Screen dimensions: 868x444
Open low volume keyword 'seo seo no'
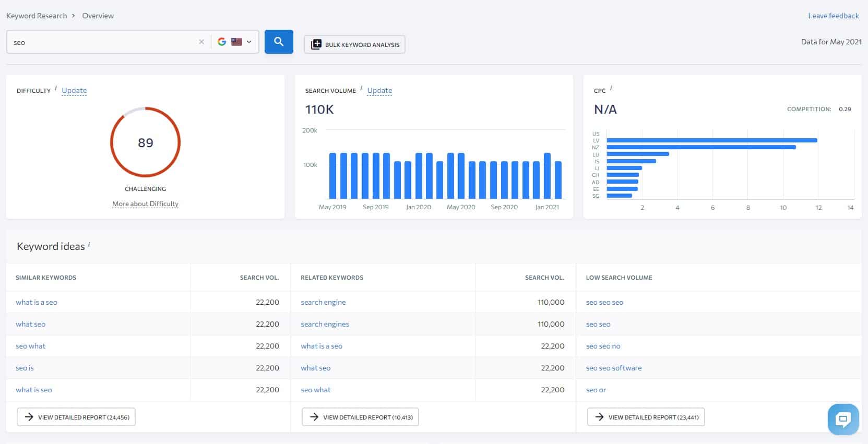603,346
